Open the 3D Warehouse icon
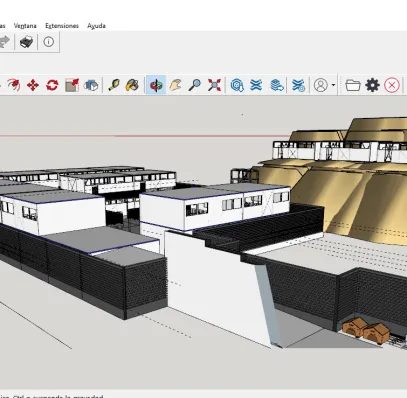This screenshot has width=407, height=398. click(237, 85)
